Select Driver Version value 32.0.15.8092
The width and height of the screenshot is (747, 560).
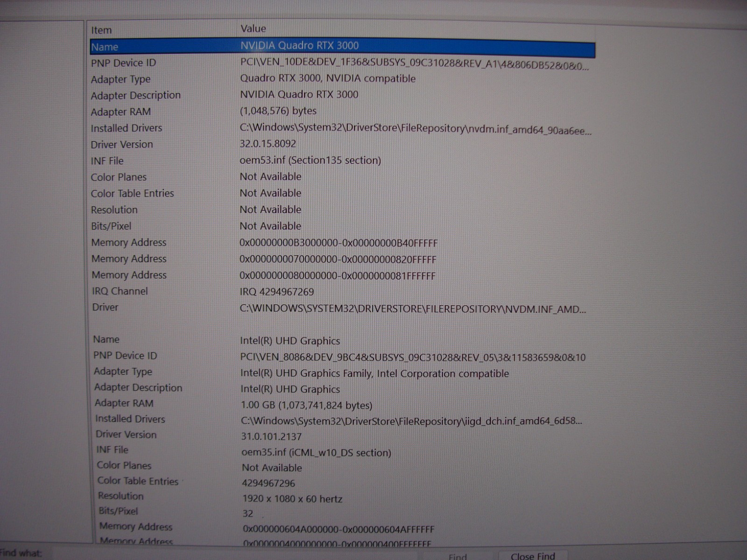268,144
